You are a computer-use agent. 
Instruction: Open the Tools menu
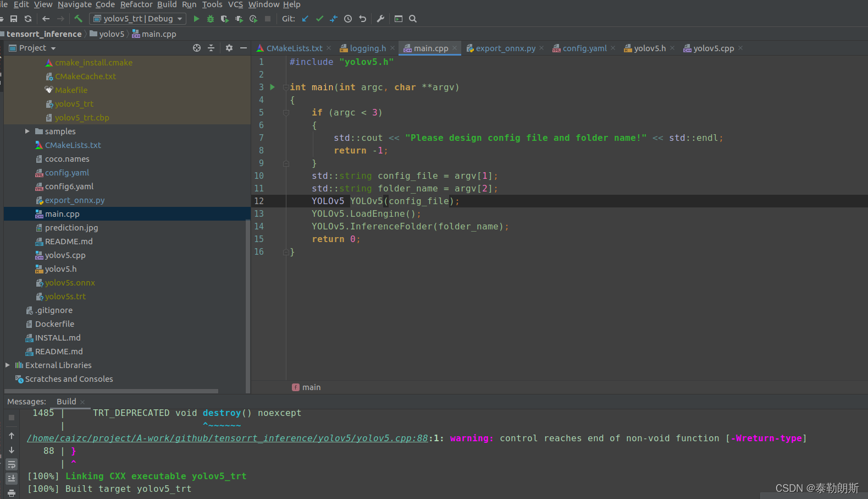coord(212,4)
